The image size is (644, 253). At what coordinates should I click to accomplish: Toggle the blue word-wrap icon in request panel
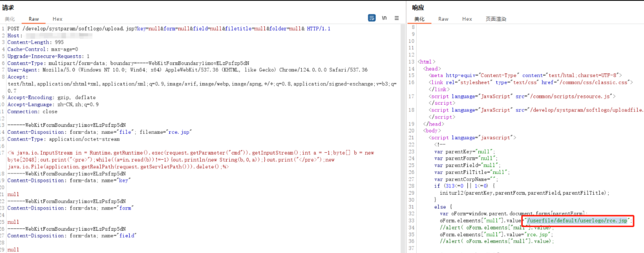click(372, 18)
